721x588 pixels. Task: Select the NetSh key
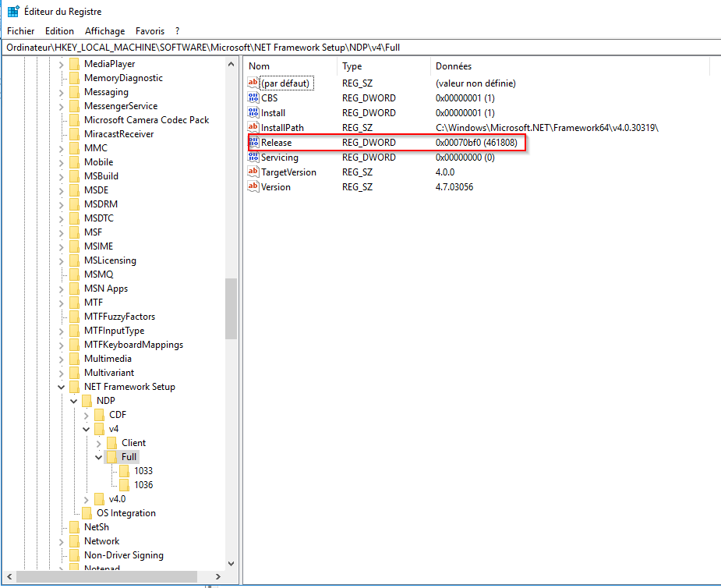pos(97,527)
